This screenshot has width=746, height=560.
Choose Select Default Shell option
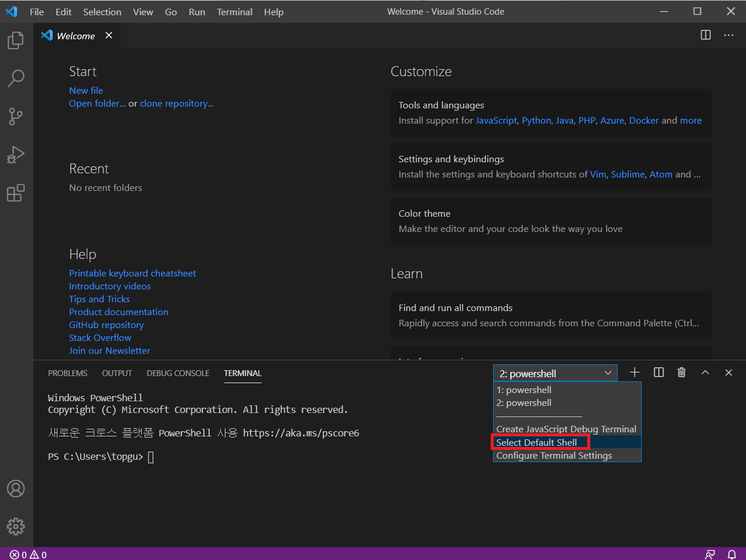click(x=567, y=442)
